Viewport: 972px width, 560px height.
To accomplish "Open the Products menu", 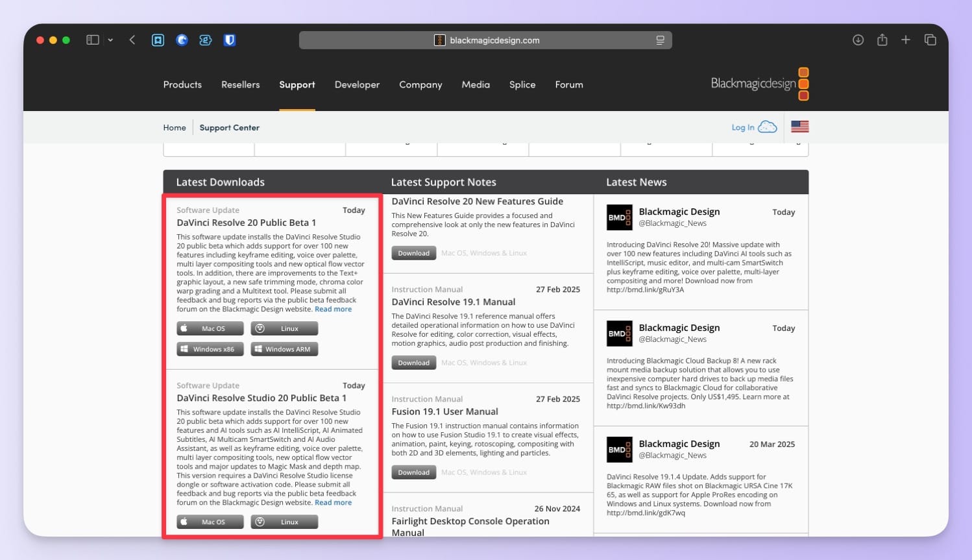I will pos(182,84).
